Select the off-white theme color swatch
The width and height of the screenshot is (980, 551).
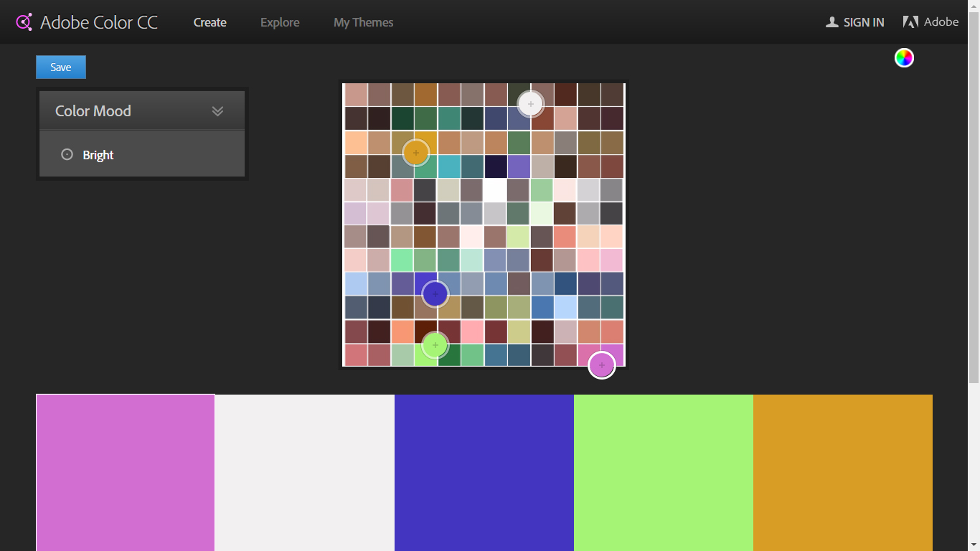point(305,473)
